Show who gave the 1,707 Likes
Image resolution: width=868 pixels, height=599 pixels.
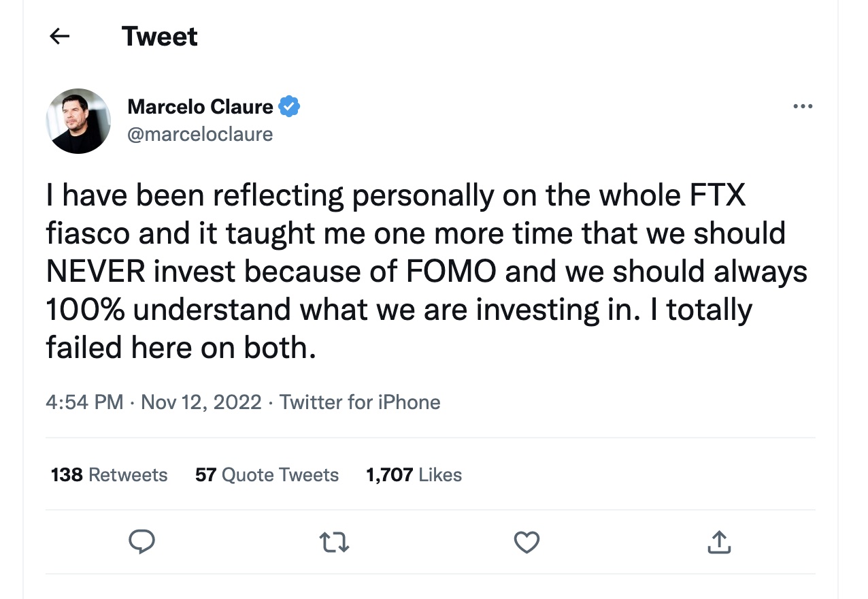click(414, 474)
